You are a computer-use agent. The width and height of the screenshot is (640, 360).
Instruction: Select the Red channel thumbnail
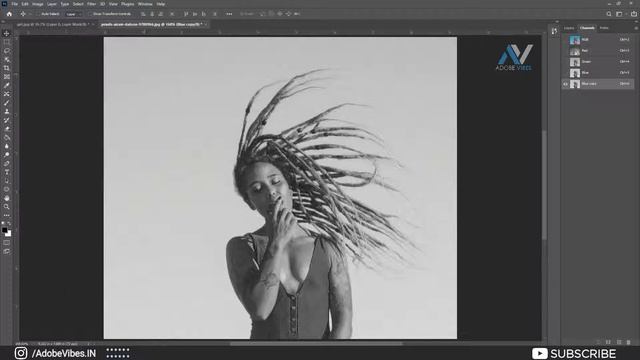575,51
